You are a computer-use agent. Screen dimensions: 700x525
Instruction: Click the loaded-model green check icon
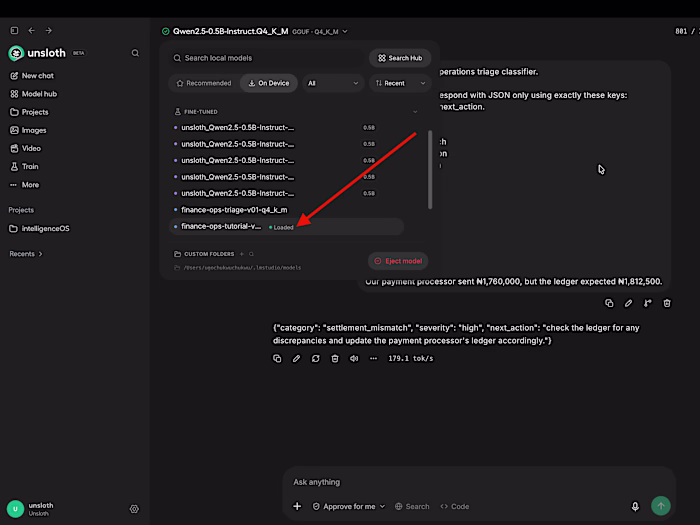[166, 31]
